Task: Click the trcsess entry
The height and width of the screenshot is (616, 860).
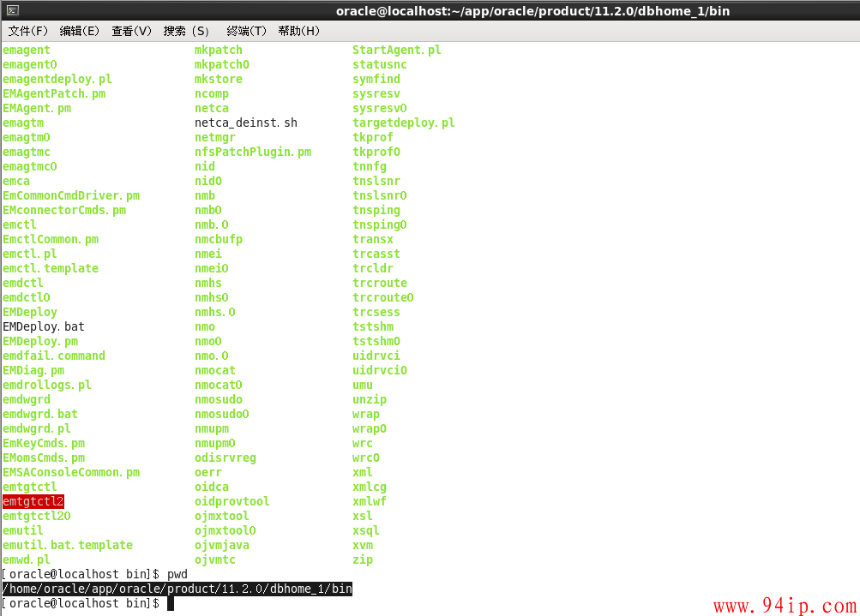Action: tap(376, 313)
